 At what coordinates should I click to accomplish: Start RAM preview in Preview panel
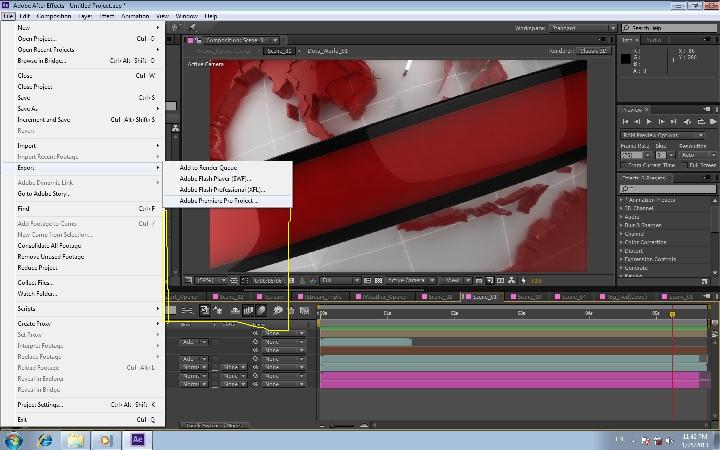(x=713, y=122)
